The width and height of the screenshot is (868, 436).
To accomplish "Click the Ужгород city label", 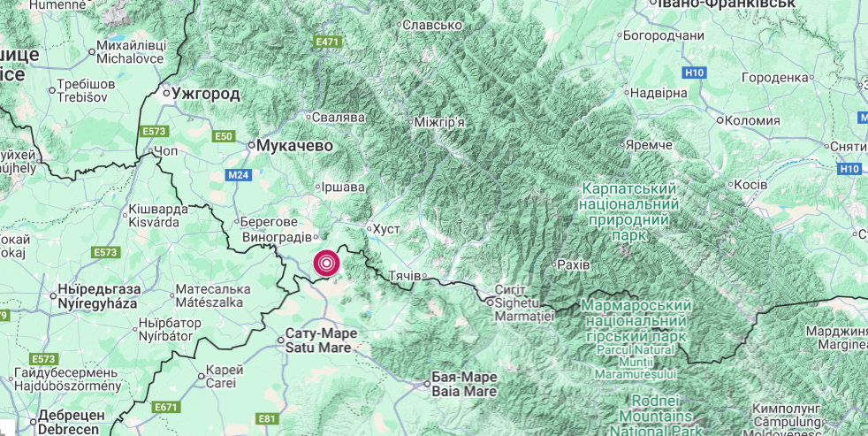I will [206, 94].
